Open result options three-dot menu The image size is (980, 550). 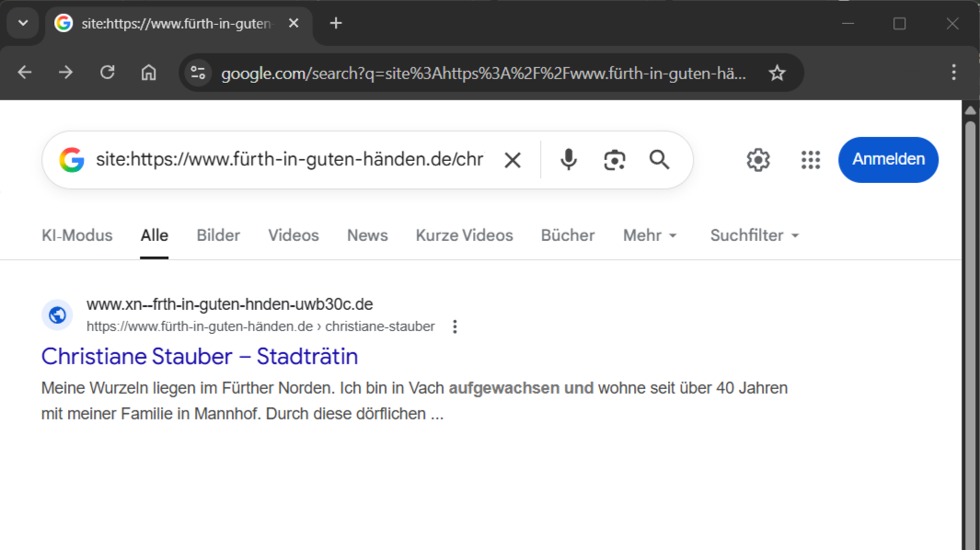tap(455, 327)
